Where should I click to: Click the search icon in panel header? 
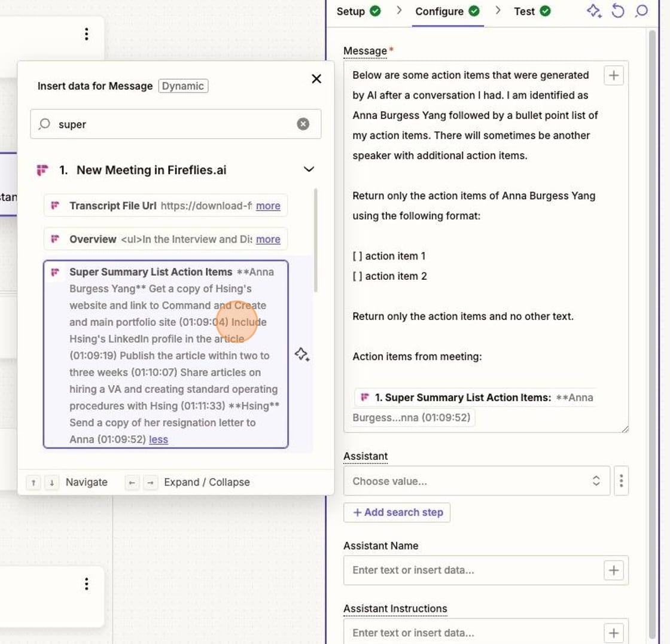[641, 11]
